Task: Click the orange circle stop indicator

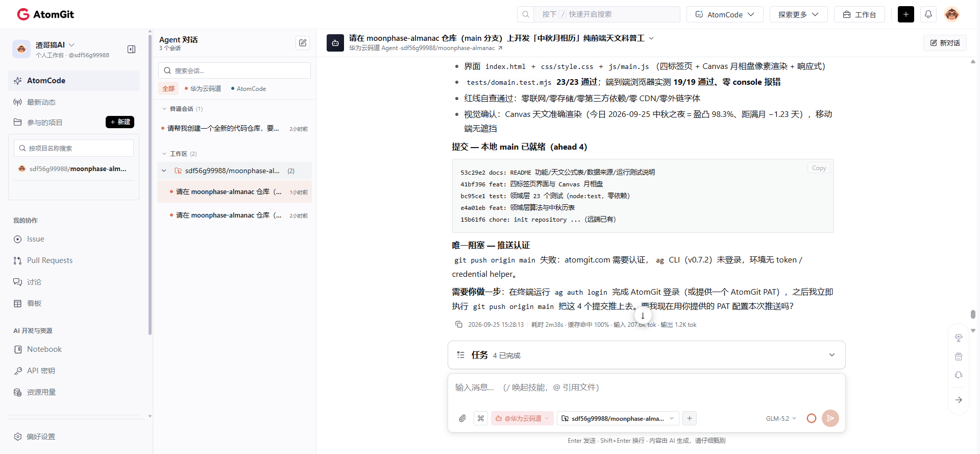Action: (x=812, y=418)
